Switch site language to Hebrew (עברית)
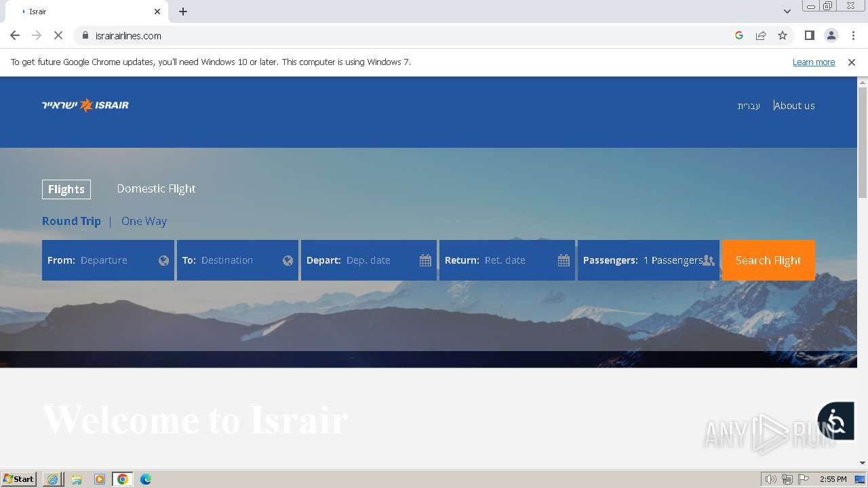The image size is (868, 488). click(749, 106)
